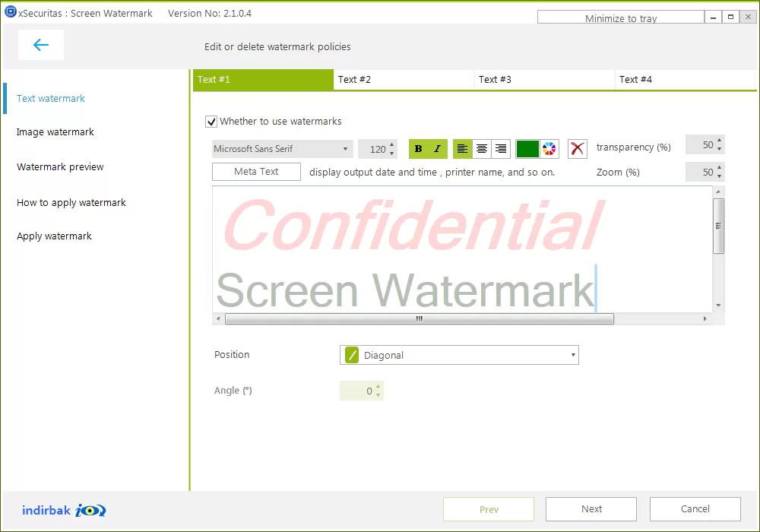Click editor scrollbar up arrow
This screenshot has width=760, height=532.
(x=718, y=192)
